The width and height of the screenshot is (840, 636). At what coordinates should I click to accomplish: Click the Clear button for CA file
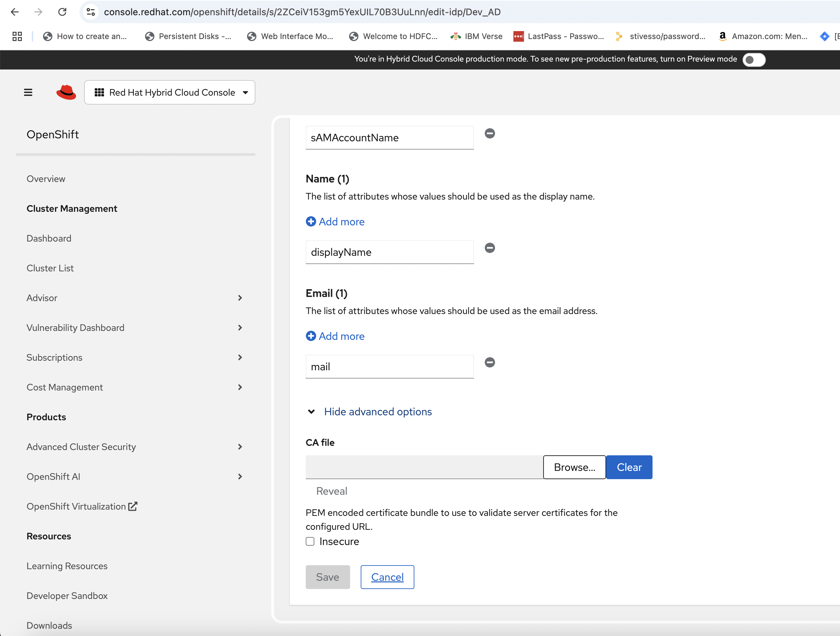pos(629,467)
